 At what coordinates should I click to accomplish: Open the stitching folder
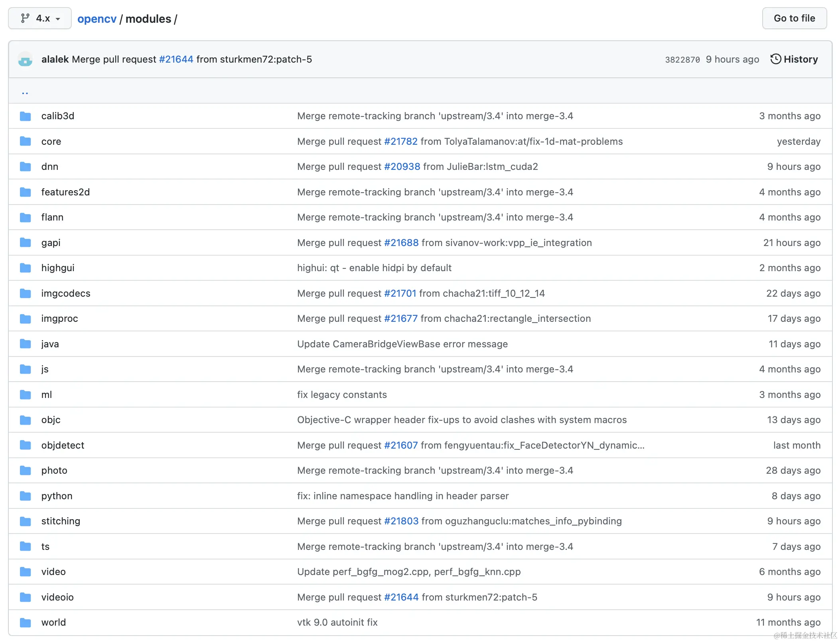61,521
